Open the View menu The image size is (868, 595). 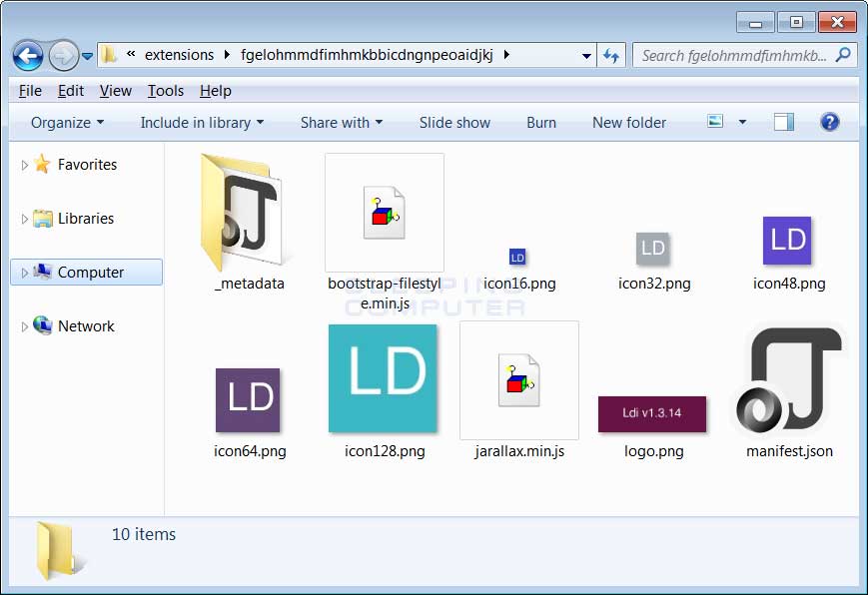pyautogui.click(x=115, y=91)
